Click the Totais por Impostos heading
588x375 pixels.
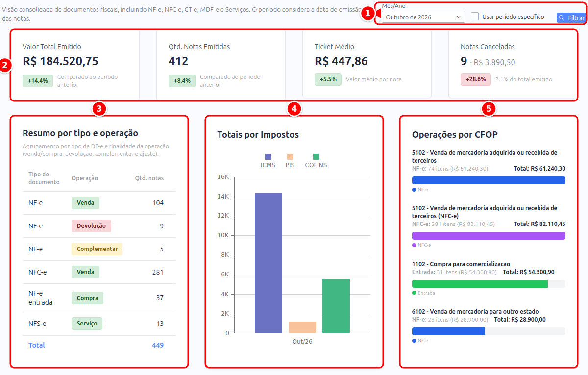pos(258,135)
